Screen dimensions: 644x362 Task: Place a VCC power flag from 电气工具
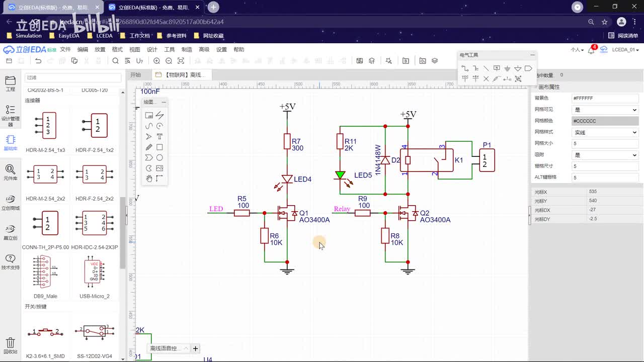[x=465, y=79]
